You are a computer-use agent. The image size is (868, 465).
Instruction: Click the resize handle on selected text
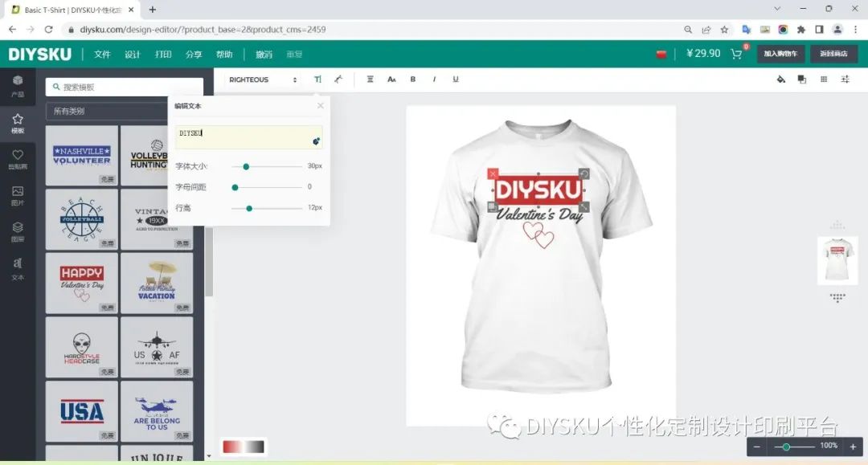pyautogui.click(x=583, y=206)
